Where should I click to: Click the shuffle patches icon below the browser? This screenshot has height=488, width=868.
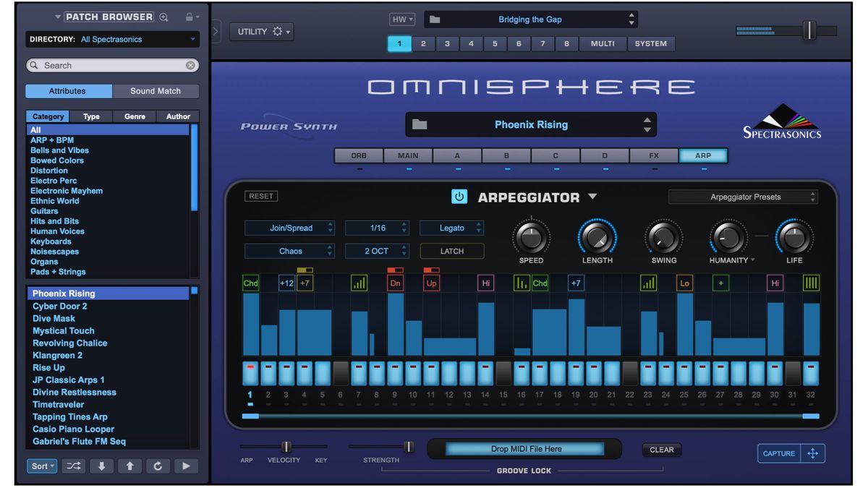click(73, 466)
